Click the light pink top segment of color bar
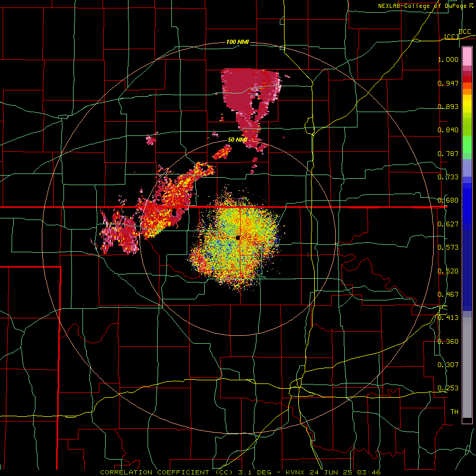Screen dimensions: 476x476 [467, 56]
